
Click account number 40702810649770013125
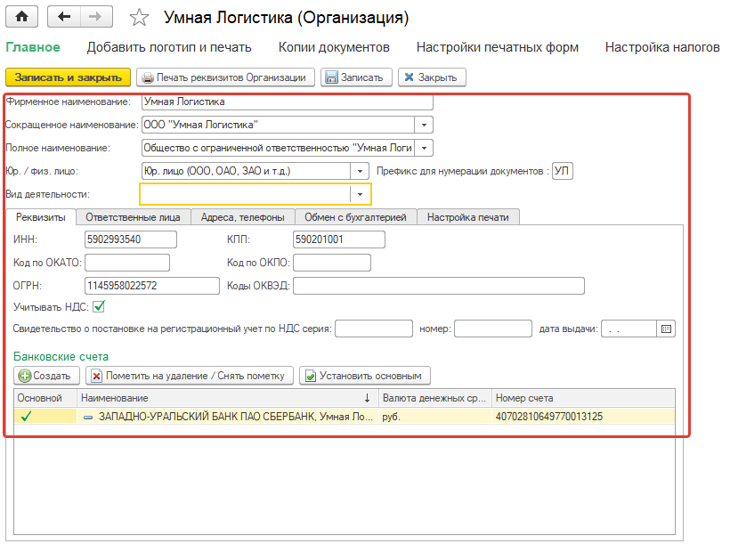click(x=549, y=416)
